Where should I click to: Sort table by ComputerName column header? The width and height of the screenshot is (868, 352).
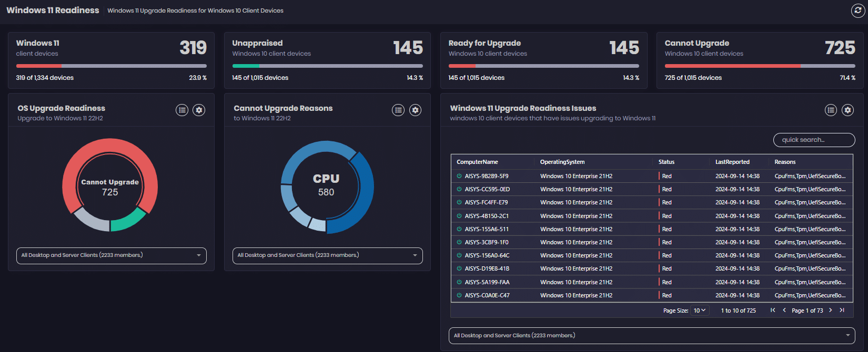[x=477, y=162]
